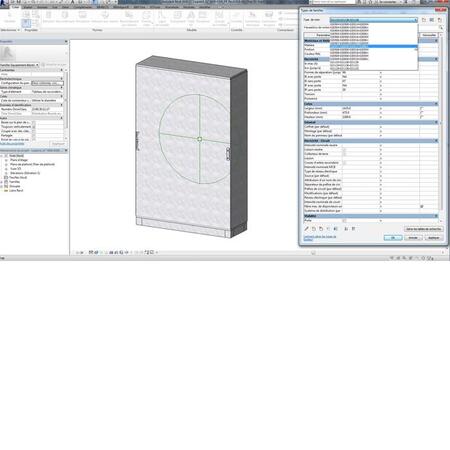450x450 pixels.
Task: Select the highlighted Family Types ribbon icon
Action: pyautogui.click(x=26, y=23)
